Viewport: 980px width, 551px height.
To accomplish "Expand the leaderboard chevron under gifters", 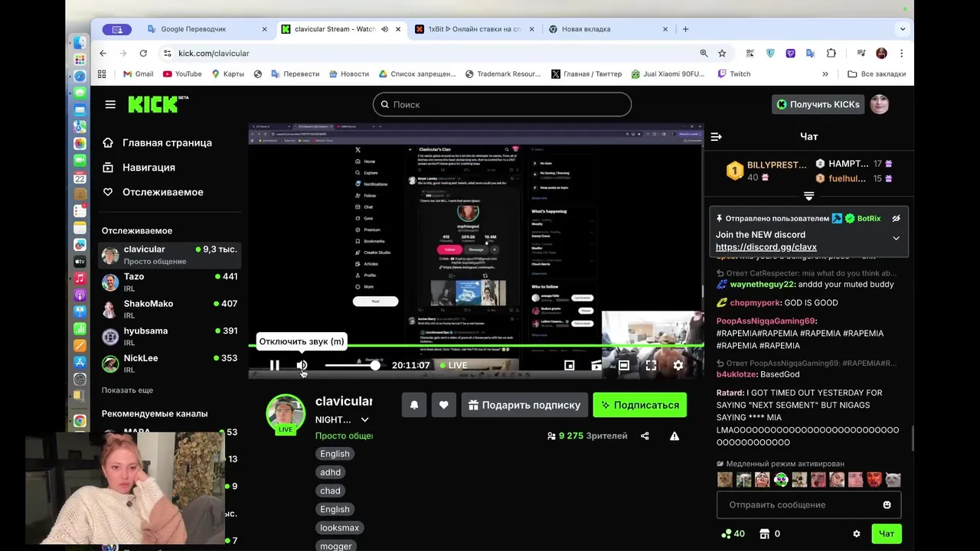I will (x=808, y=196).
